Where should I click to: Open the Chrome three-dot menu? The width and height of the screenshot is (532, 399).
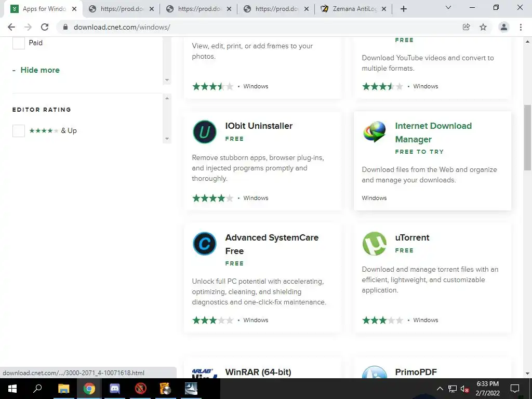(521, 27)
